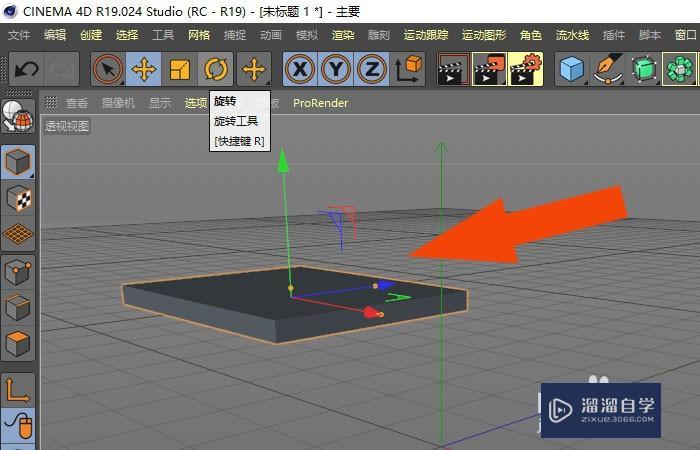Switch to Points mode
700x450 pixels.
pyautogui.click(x=18, y=272)
